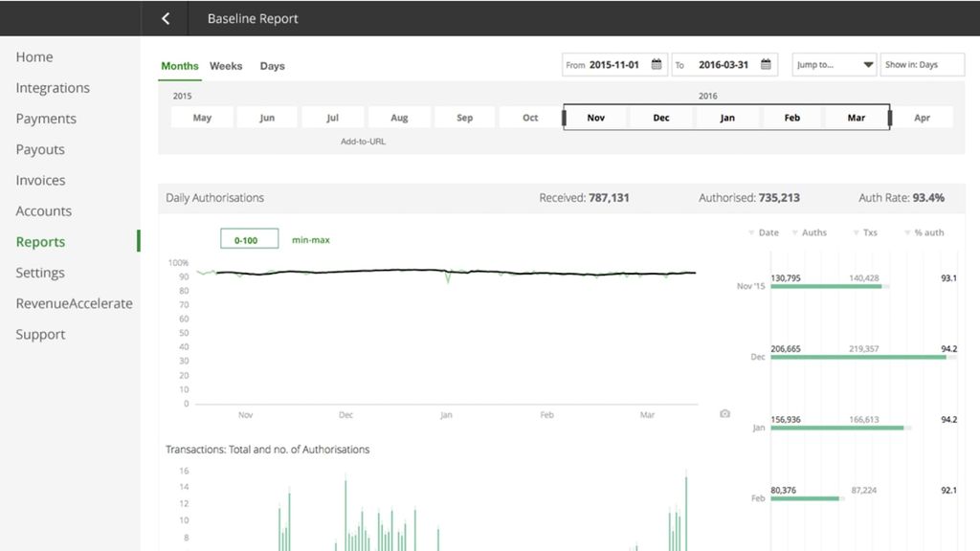The image size is (980, 551).
Task: Toggle the 0-100 chart scale
Action: 249,240
